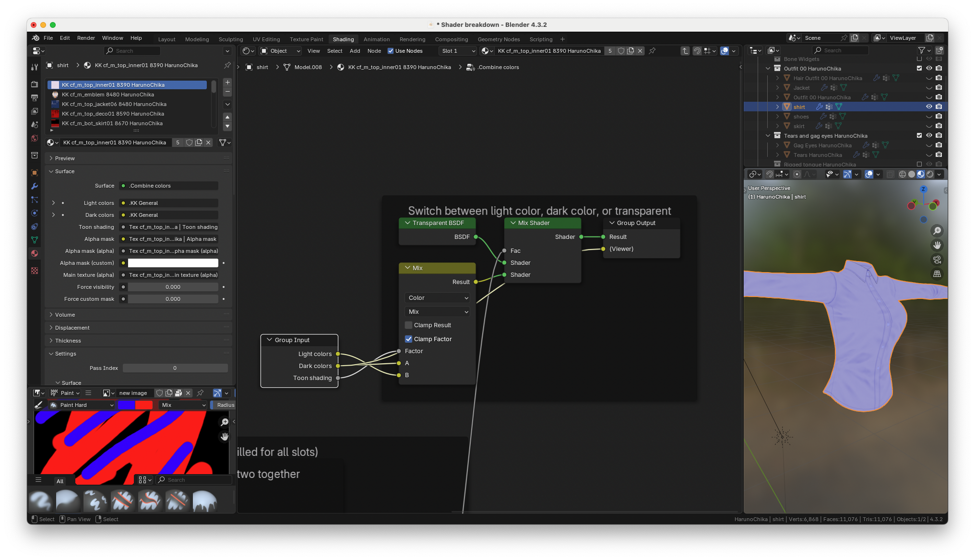Switch to the UV Editing workspace tab
Image resolution: width=975 pixels, height=560 pixels.
click(266, 39)
